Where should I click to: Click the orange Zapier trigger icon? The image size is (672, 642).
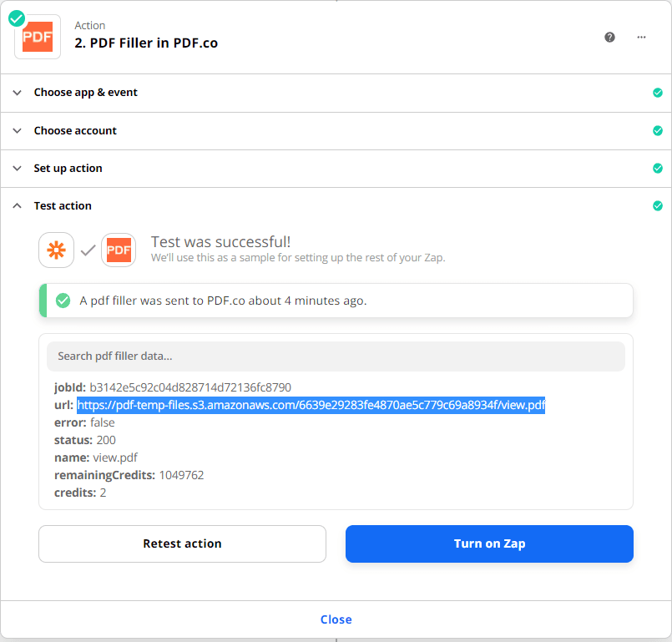click(x=57, y=250)
